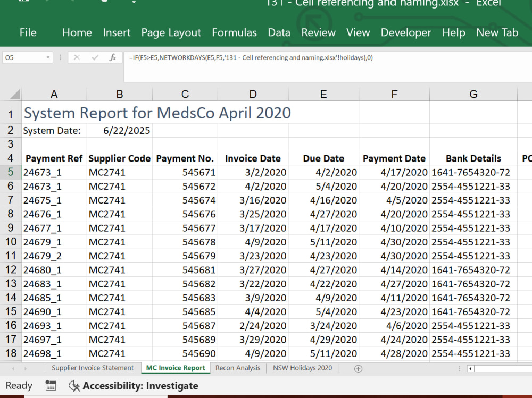532x398 pixels.
Task: Select invoice date 3/17/2020
Action: pos(253,228)
